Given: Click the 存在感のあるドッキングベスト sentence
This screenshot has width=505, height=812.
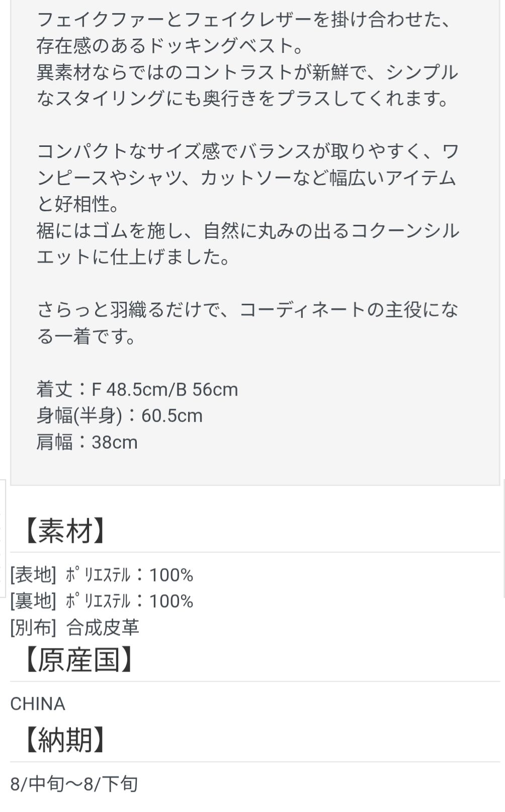Looking at the screenshot, I should pyautogui.click(x=171, y=46).
